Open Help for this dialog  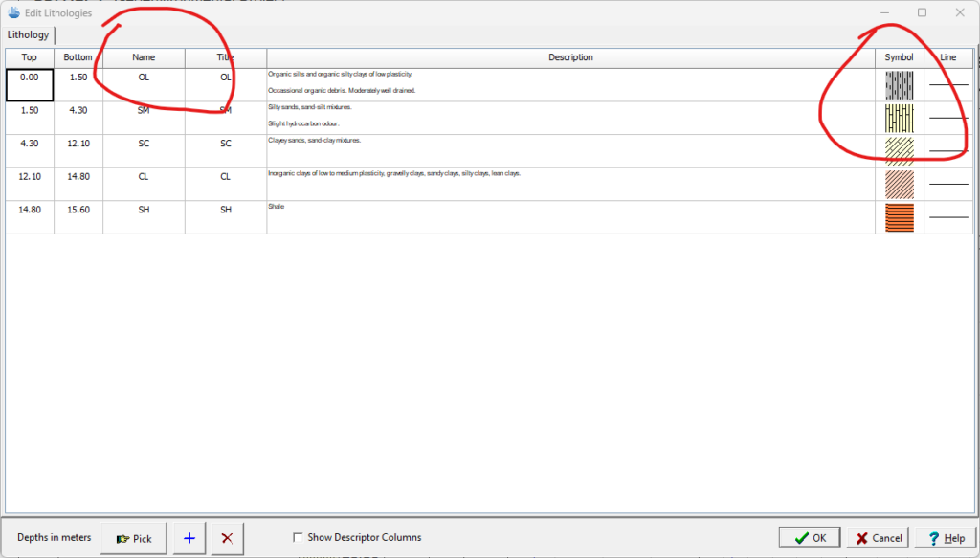[x=946, y=538]
